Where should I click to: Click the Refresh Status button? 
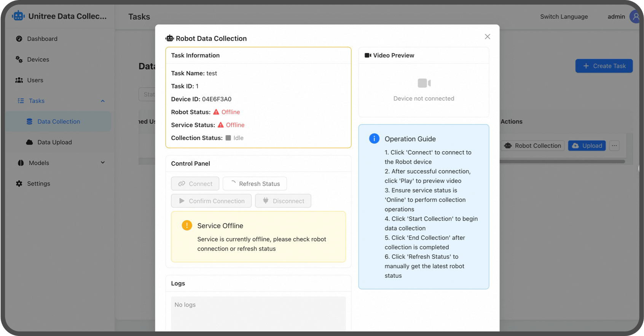click(255, 184)
